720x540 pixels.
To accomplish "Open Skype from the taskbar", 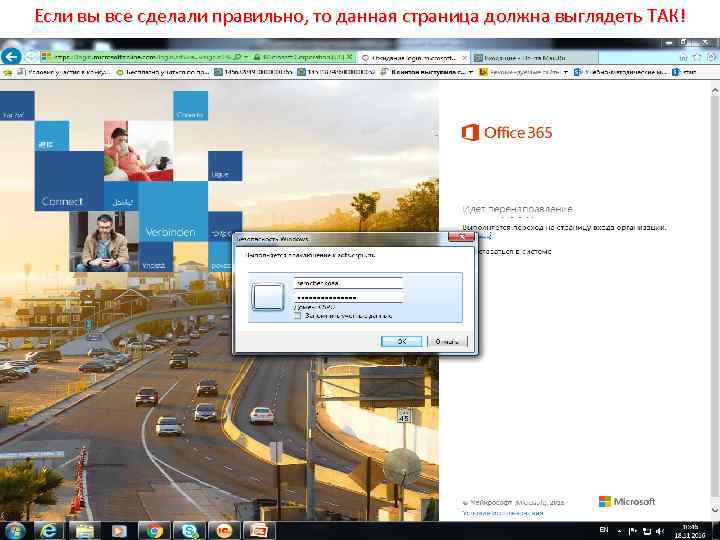I will tap(189, 531).
